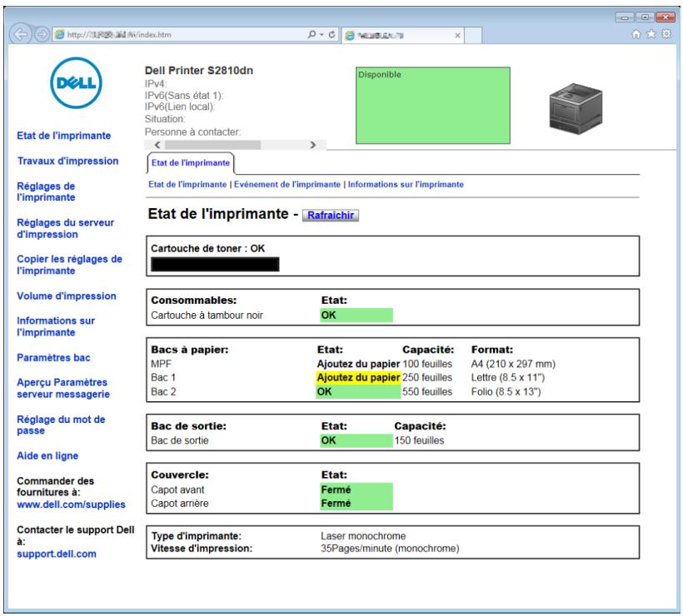This screenshot has height=616, width=683.
Task: Open Informations sur l'imprimante sub-navigation link
Action: pos(406,185)
